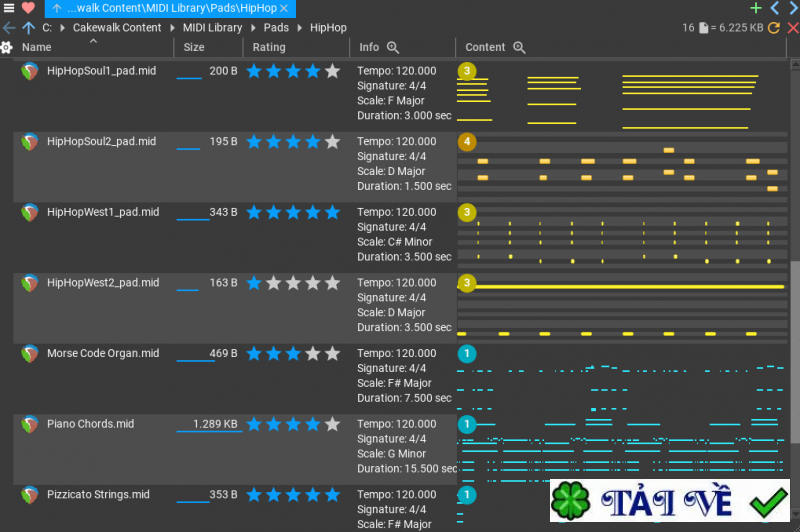The height and width of the screenshot is (532, 800).
Task: Click piano roll preview of HipHopWest1_pad.mid
Action: pyautogui.click(x=621, y=238)
